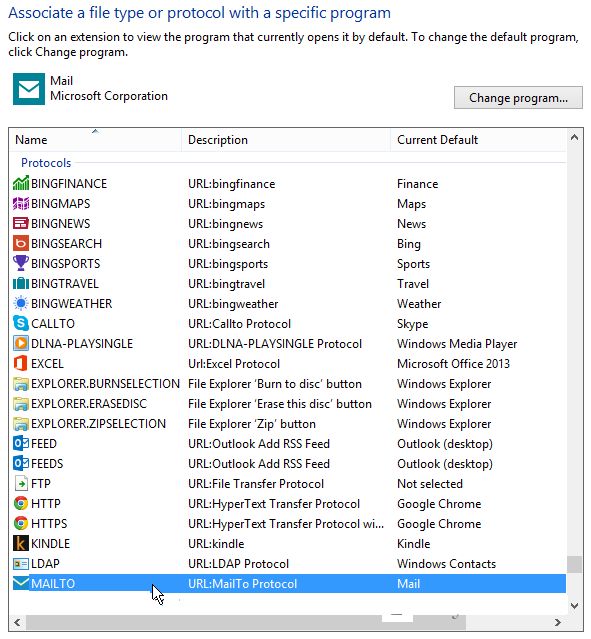
Task: Select the HTTPS protocol name
Action: pyautogui.click(x=49, y=524)
